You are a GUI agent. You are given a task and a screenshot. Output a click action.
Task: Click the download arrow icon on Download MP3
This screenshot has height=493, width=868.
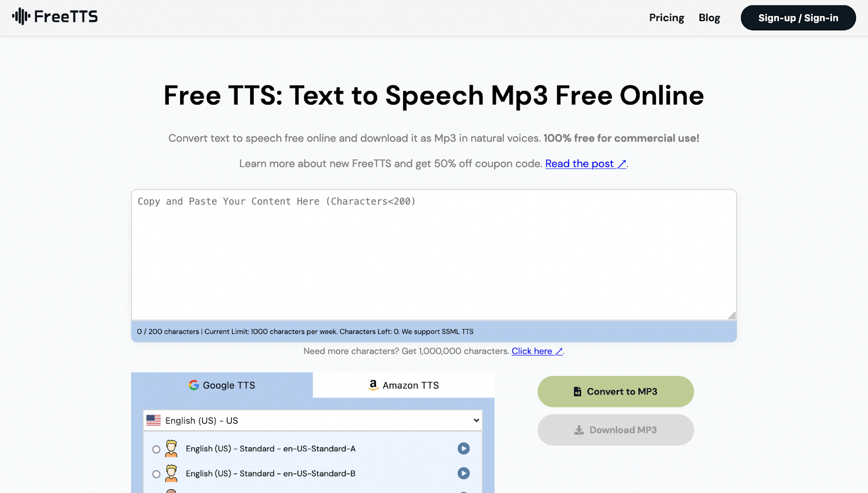pyautogui.click(x=579, y=430)
